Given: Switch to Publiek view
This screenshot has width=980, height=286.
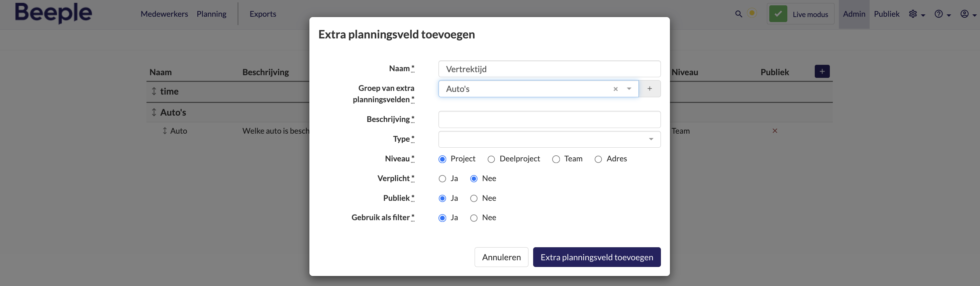Looking at the screenshot, I should (886, 14).
